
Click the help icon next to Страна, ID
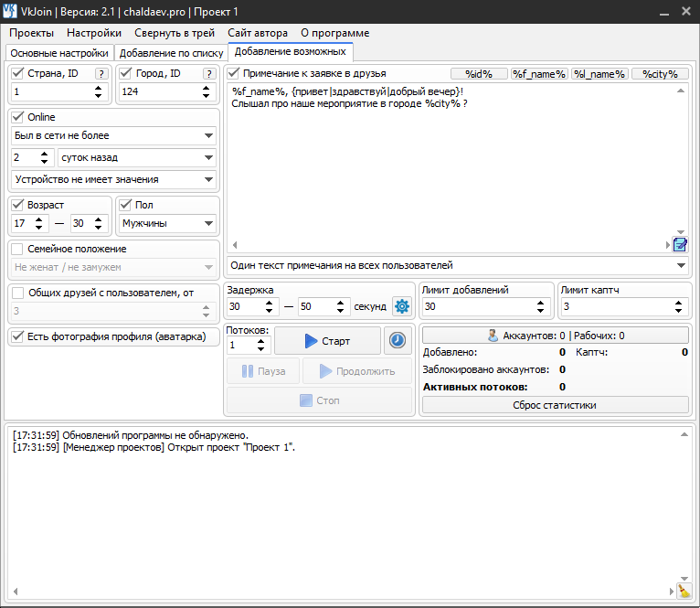pyautogui.click(x=101, y=74)
